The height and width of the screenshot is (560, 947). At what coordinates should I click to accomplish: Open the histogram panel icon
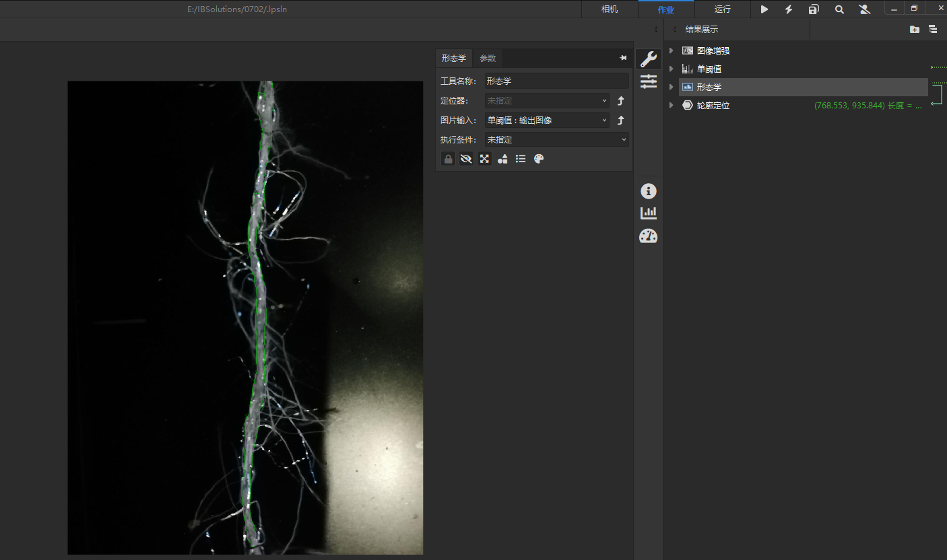point(648,212)
